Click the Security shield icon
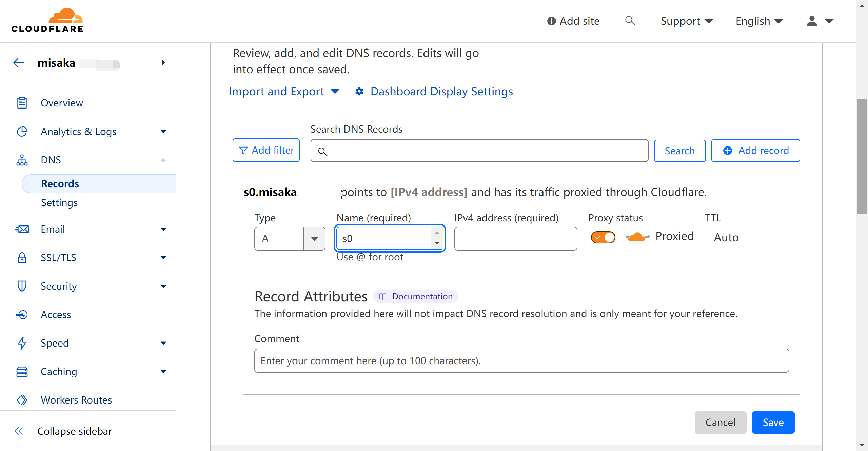Screen dimensions: 868x451 click(x=22, y=286)
